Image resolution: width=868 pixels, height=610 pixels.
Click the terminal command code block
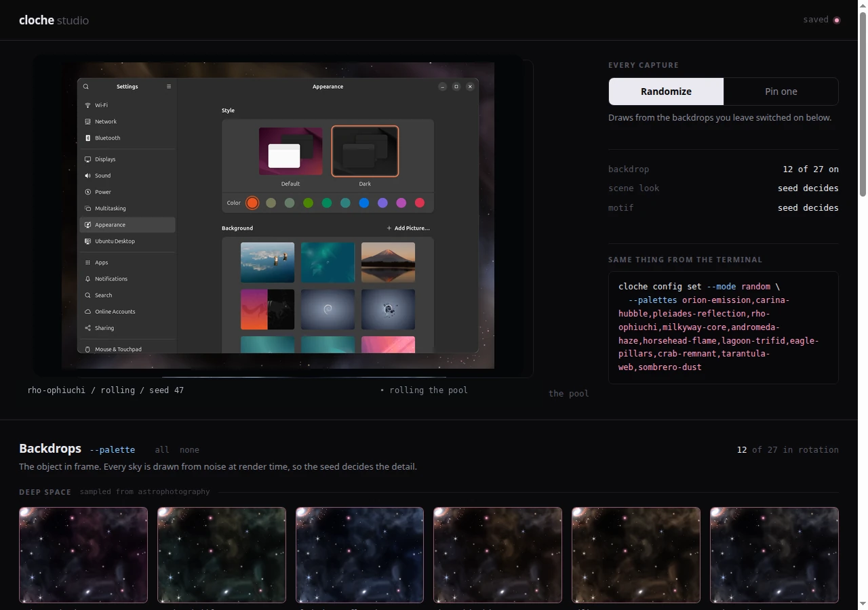click(724, 327)
